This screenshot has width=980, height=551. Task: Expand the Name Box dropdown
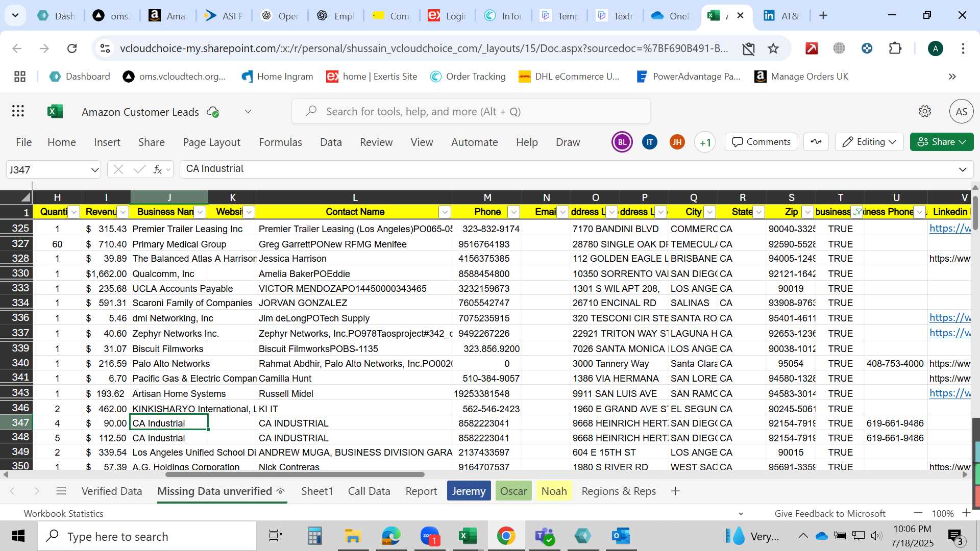point(95,169)
